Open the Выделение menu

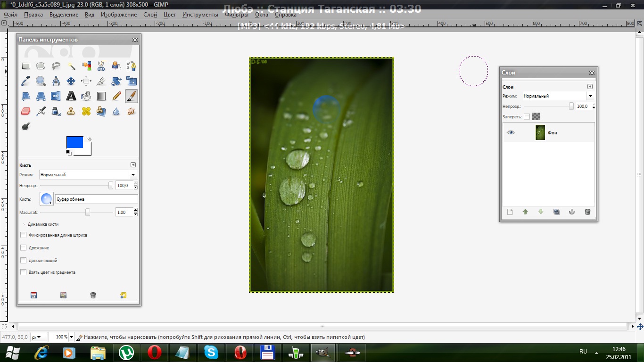click(x=64, y=15)
